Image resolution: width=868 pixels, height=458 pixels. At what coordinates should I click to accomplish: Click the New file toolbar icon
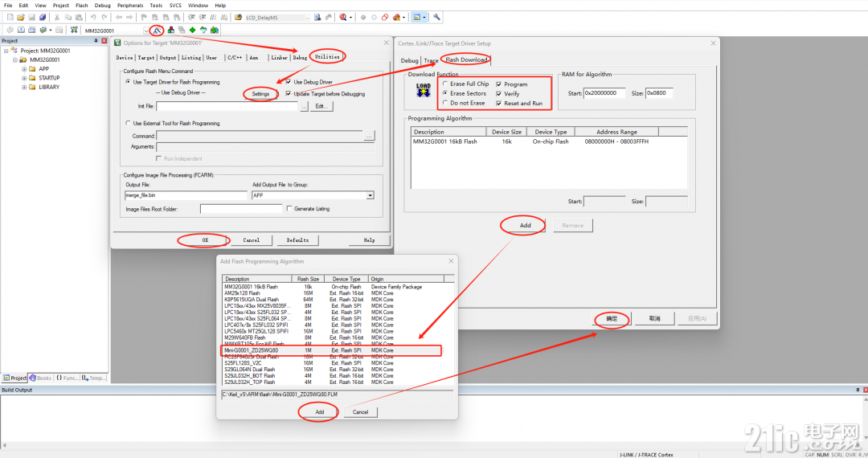pos(10,17)
